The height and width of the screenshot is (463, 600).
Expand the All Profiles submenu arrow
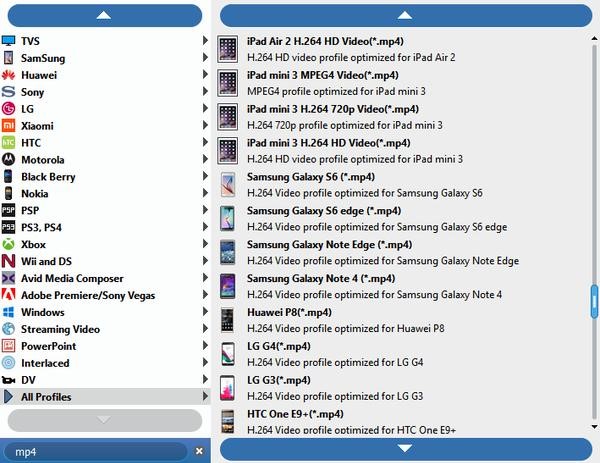[205, 396]
